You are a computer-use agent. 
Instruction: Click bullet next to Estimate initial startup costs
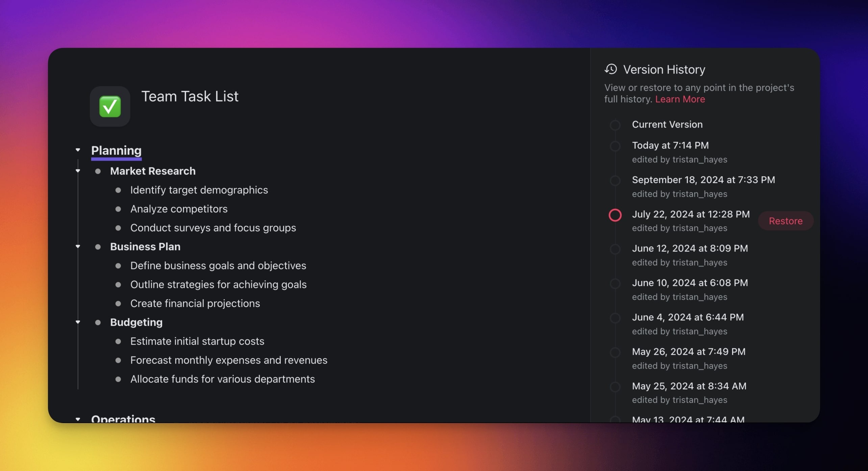pos(118,341)
